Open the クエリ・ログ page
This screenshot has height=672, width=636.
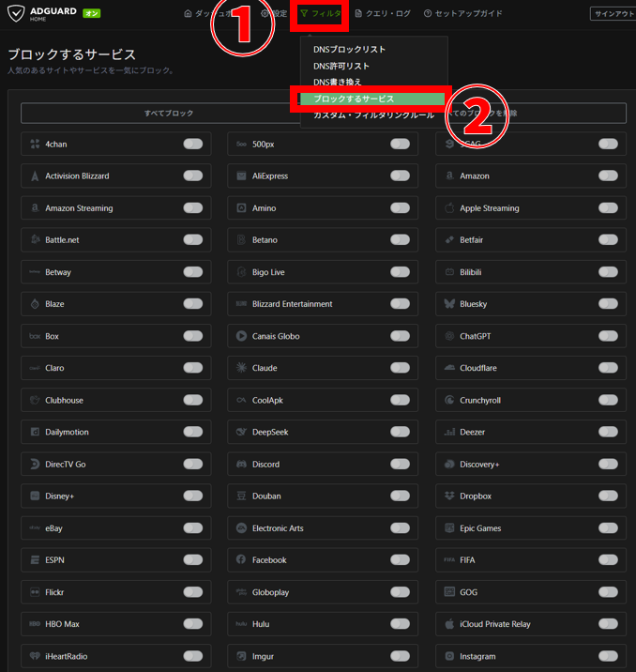click(x=383, y=14)
